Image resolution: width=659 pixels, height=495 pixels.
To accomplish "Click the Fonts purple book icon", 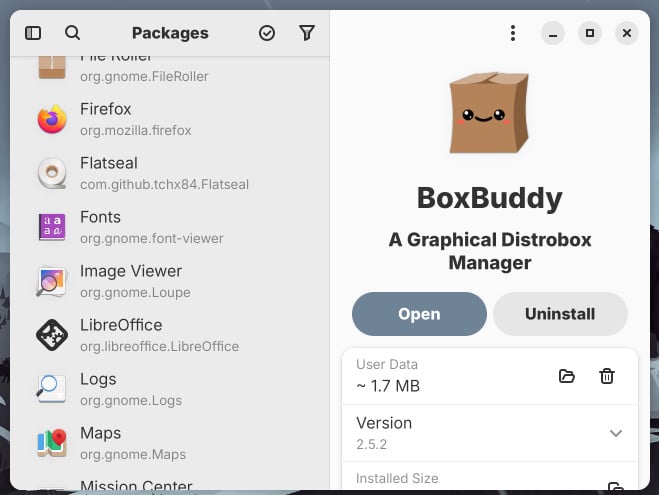I will 52,227.
